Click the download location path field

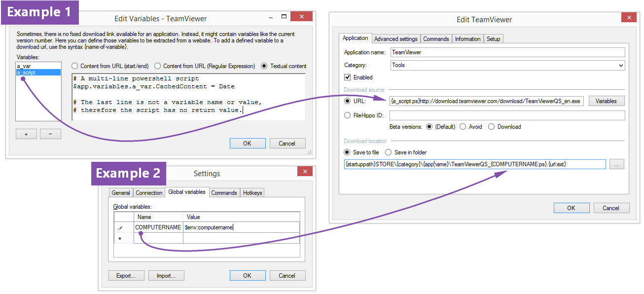(475, 164)
